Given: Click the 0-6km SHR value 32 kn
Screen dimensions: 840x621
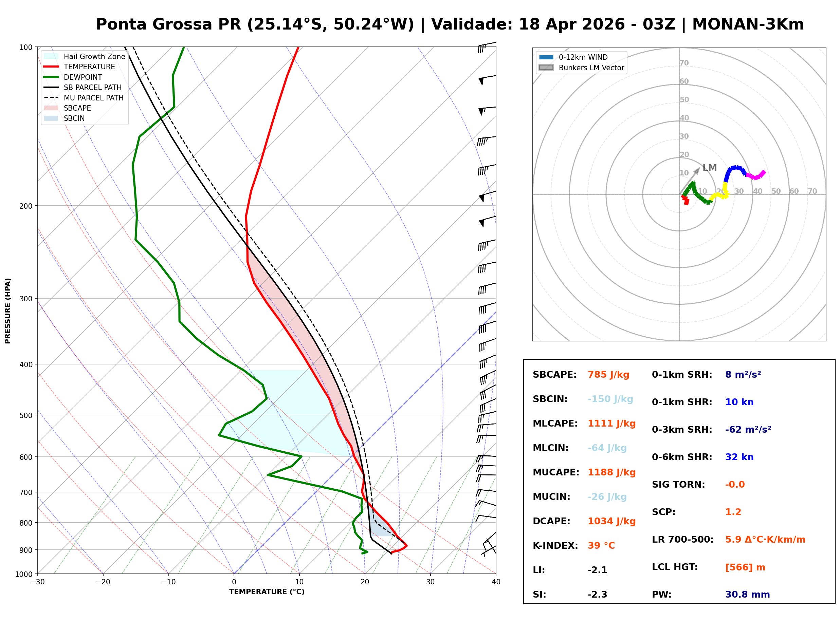Looking at the screenshot, I should coord(739,457).
